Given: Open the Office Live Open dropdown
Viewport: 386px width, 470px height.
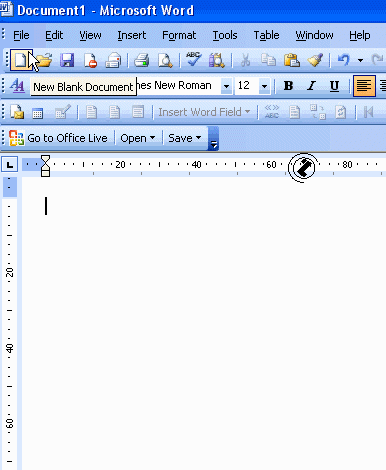Looking at the screenshot, I should coord(138,138).
